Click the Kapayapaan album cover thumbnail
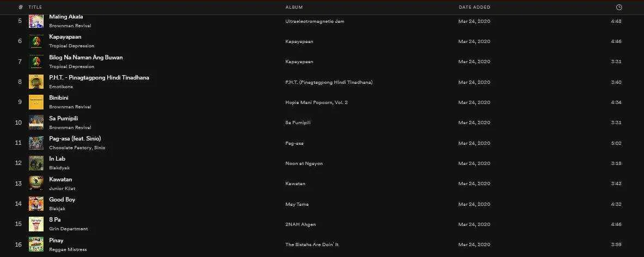Image resolution: width=644 pixels, height=257 pixels. click(x=36, y=41)
